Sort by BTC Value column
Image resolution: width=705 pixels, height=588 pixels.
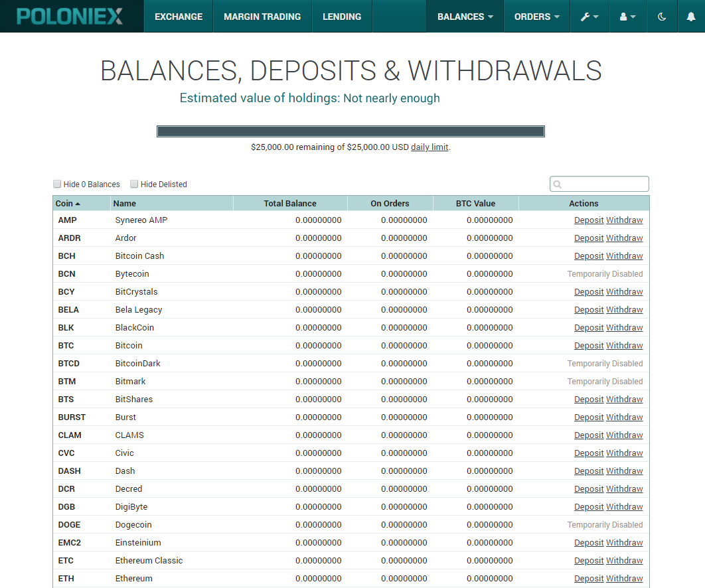click(x=476, y=203)
